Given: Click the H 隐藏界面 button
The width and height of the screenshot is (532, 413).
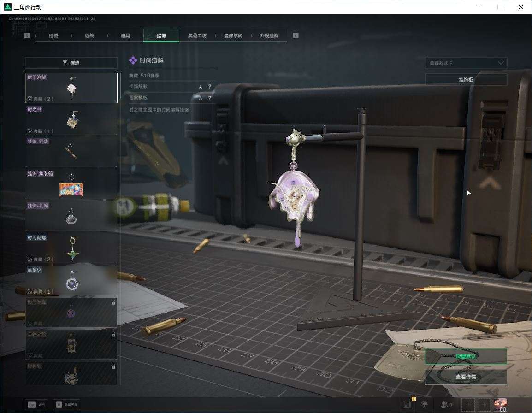Looking at the screenshot, I should pos(66,405).
